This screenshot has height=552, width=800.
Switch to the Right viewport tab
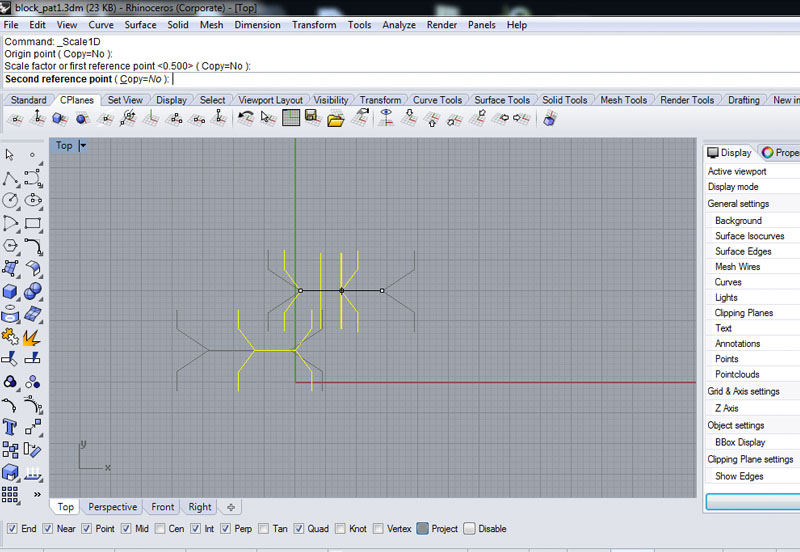[x=199, y=507]
